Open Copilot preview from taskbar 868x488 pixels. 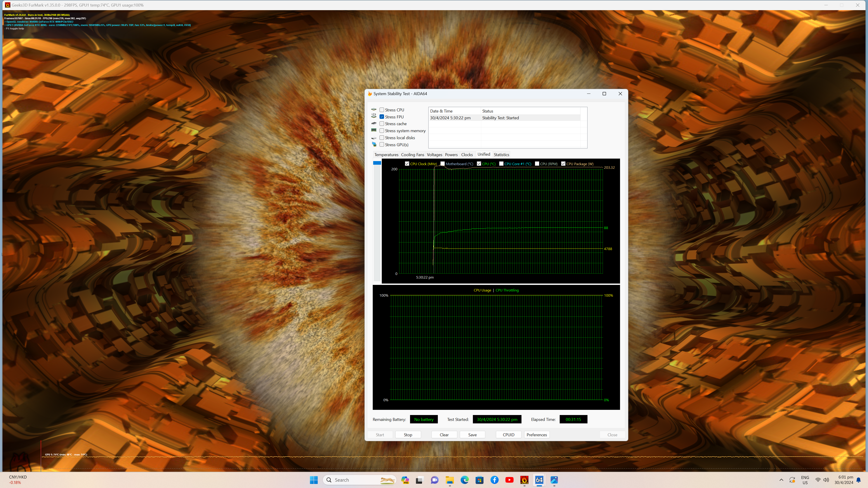click(405, 480)
